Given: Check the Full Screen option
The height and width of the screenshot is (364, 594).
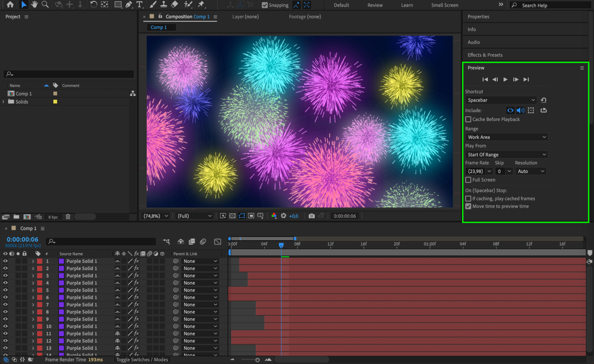Looking at the screenshot, I should [x=468, y=180].
